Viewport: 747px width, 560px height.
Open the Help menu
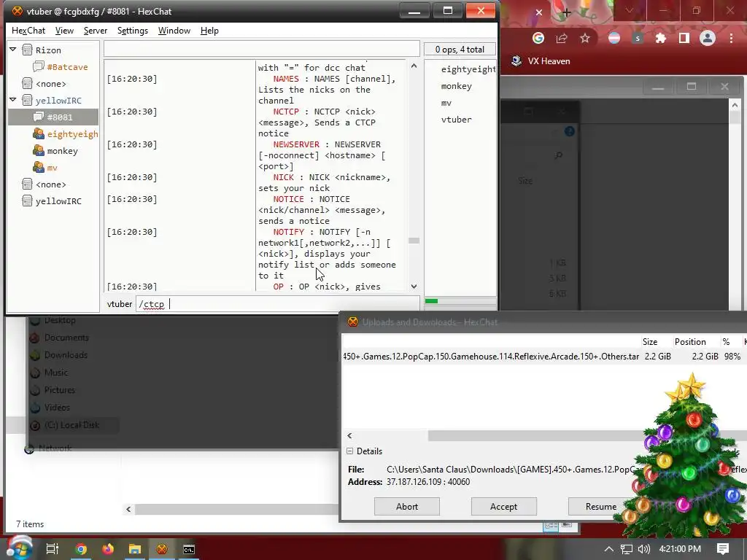pyautogui.click(x=209, y=31)
